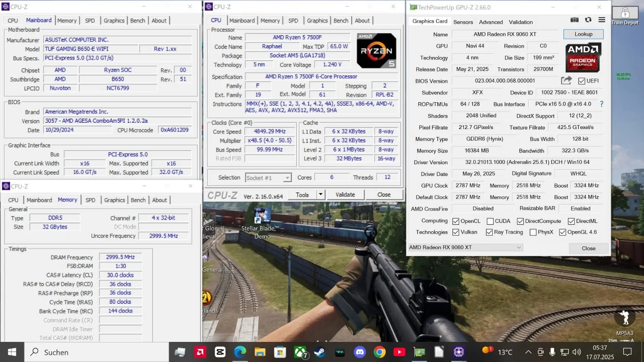Screen dimensions: 644x362
Task: Toggle the DirectCompute checkbox
Action: pyautogui.click(x=520, y=221)
